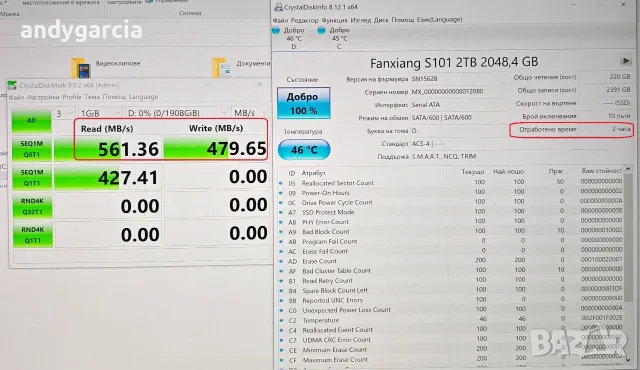The image size is (640, 370).
Task: Click status dot of PHY Error Count
Action: 281,222
